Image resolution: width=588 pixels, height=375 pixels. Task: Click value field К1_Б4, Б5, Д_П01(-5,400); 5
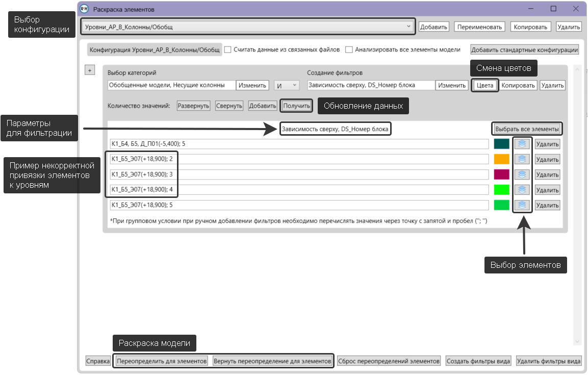(x=299, y=144)
